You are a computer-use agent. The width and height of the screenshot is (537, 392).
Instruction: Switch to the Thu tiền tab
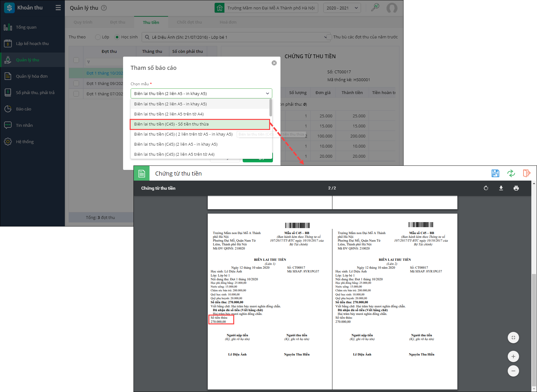(x=151, y=22)
